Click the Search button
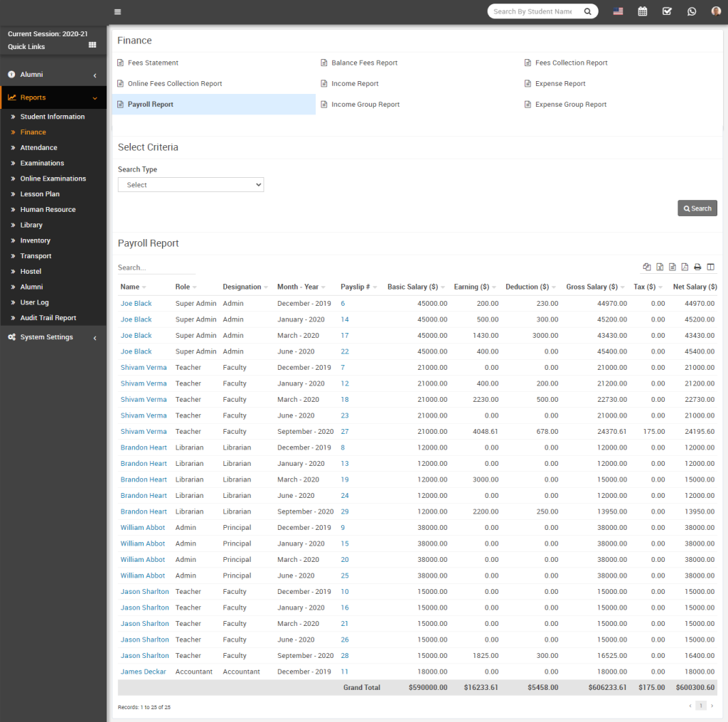 697,208
